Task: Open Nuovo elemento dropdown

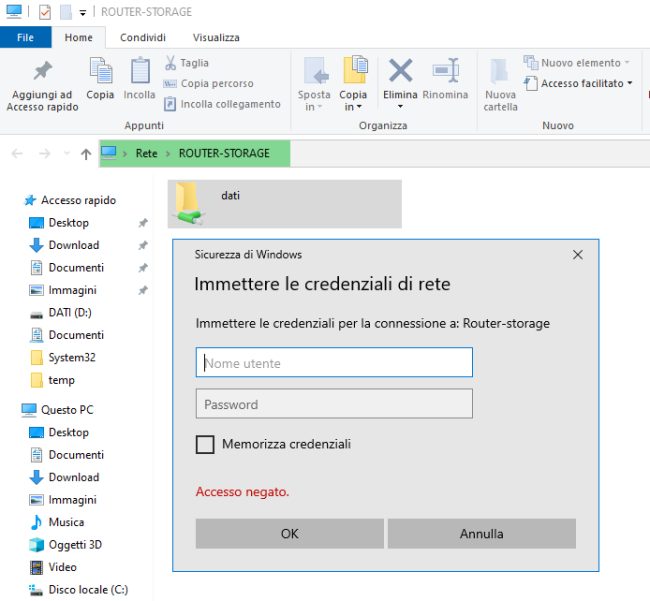Action: (577, 63)
